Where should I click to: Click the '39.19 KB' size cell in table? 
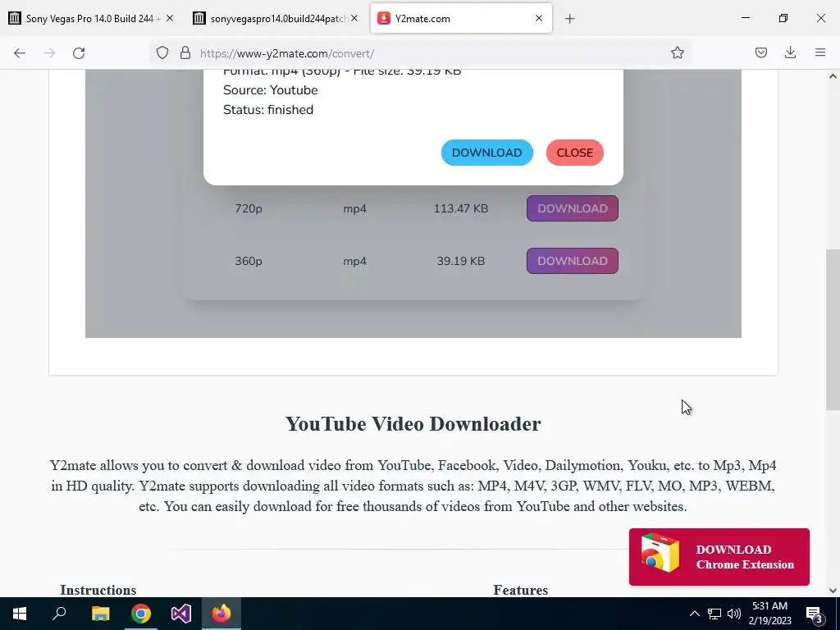pos(461,261)
